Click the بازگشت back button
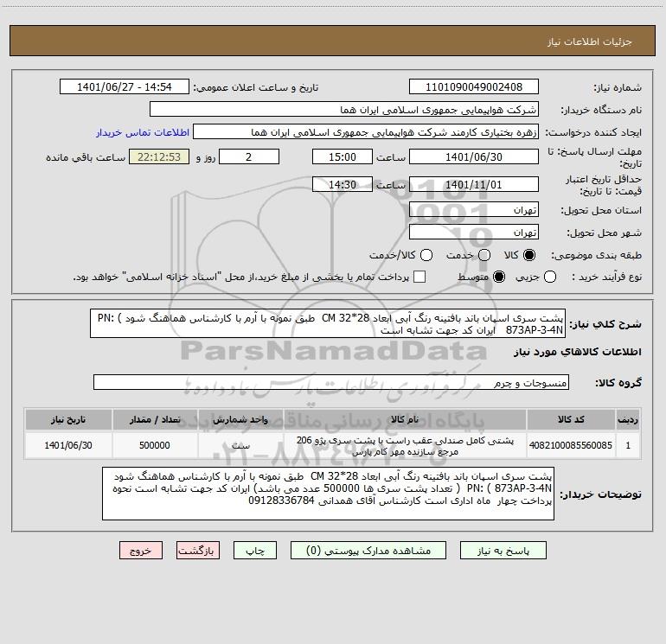Viewport: 666px width, 644px height. tap(198, 551)
